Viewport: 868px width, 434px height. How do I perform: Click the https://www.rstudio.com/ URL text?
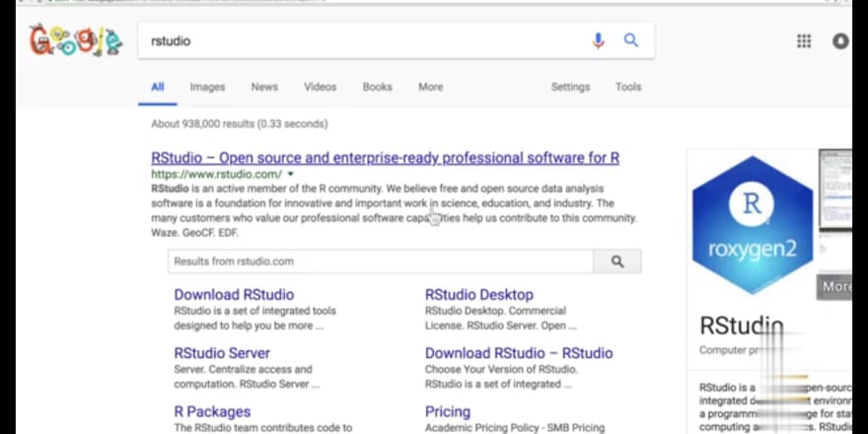[216, 175]
